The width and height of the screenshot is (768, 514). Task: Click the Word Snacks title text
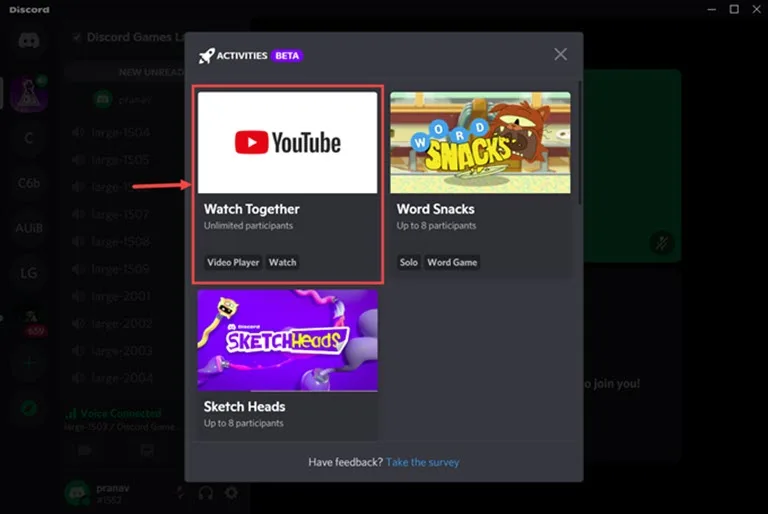(x=435, y=209)
